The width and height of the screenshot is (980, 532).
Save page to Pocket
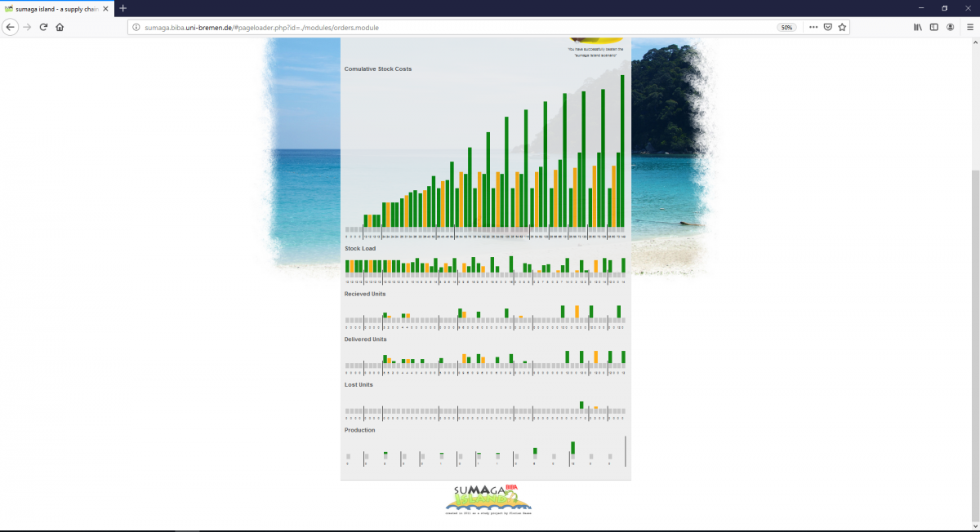tap(827, 27)
